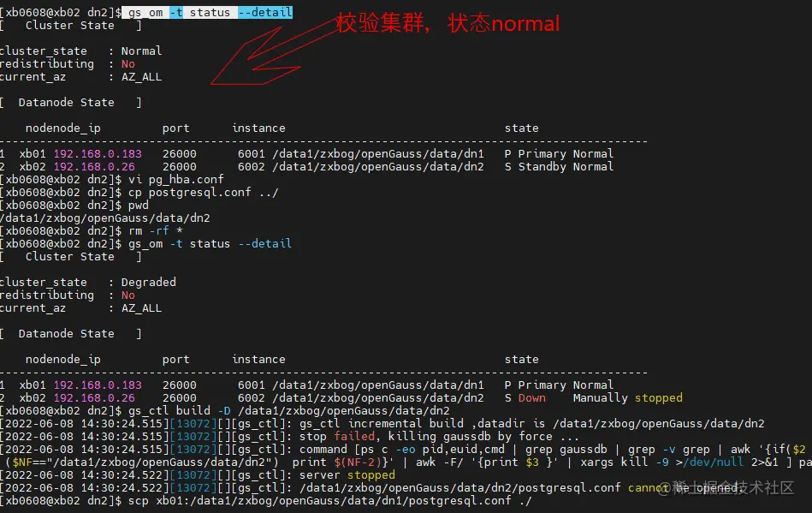Click the cluster_state Normal value
812x513 pixels.
pos(140,51)
